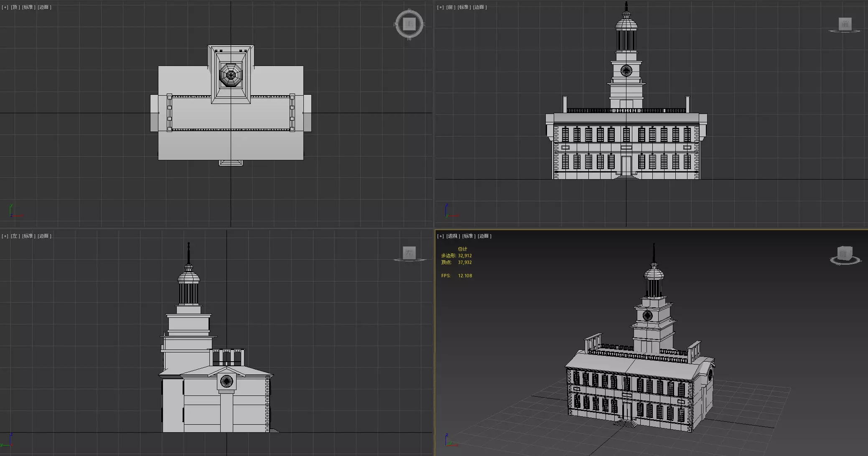The width and height of the screenshot is (868, 456).
Task: Open the 标准 menu of the 前 viewport
Action: point(464,7)
